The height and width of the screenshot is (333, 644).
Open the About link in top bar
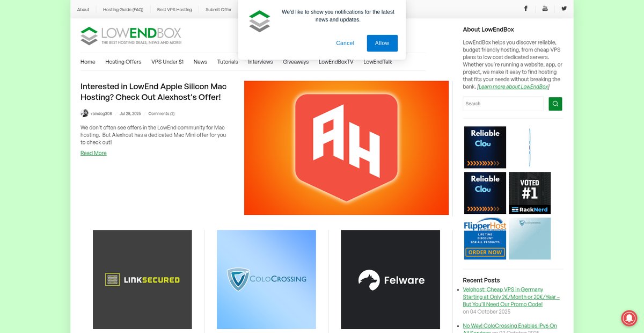83,9
